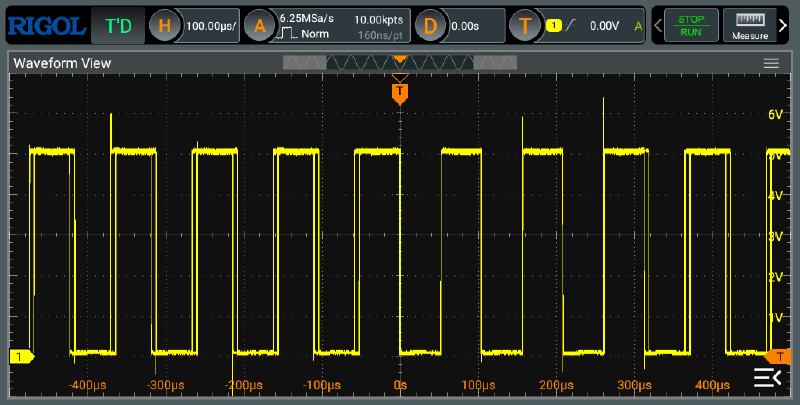Click the 0s time axis label
Viewport: 800px width, 405px height.
pos(401,385)
